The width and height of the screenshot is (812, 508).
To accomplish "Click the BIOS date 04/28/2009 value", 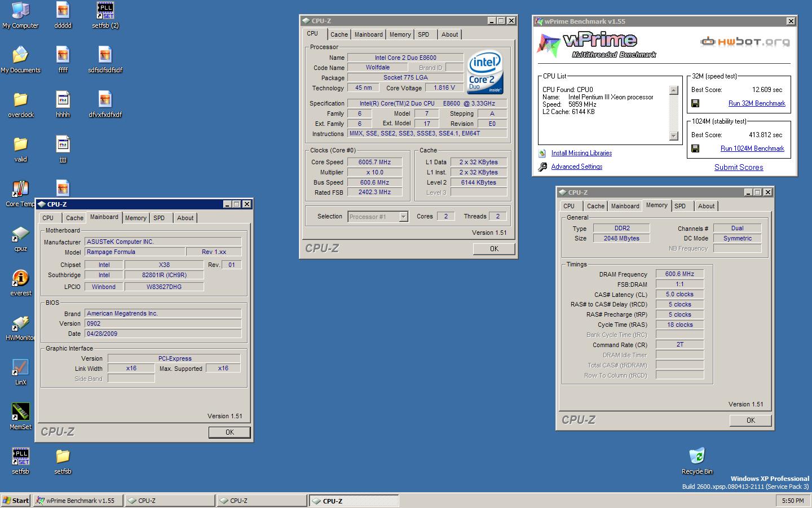I will click(163, 334).
